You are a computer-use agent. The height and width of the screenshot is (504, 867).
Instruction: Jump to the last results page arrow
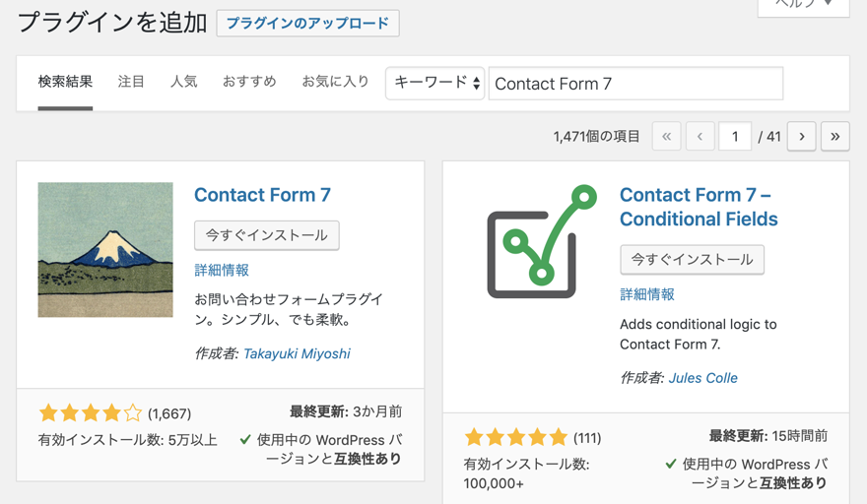coord(834,137)
